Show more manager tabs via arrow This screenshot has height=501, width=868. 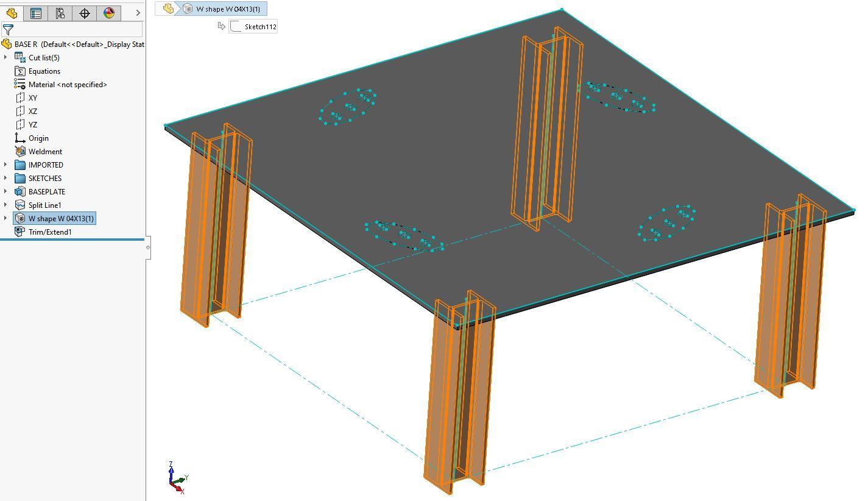click(138, 13)
